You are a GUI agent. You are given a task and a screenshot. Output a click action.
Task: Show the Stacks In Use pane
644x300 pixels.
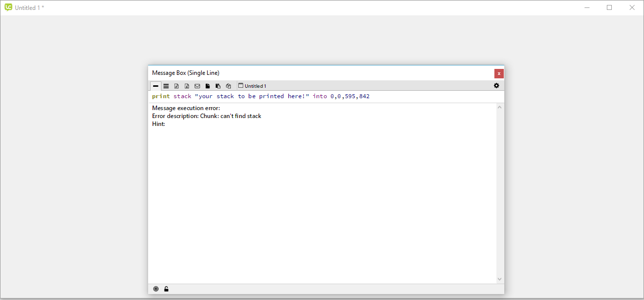click(x=228, y=86)
